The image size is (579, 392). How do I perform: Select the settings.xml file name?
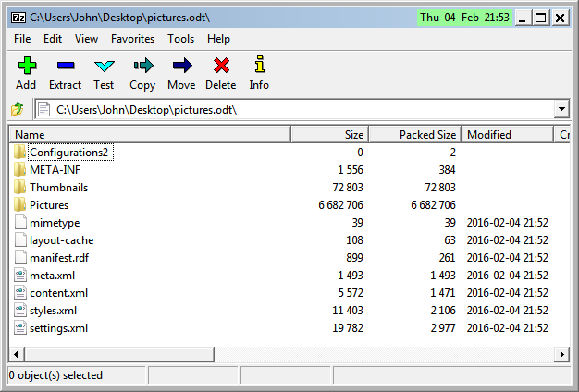(x=58, y=328)
